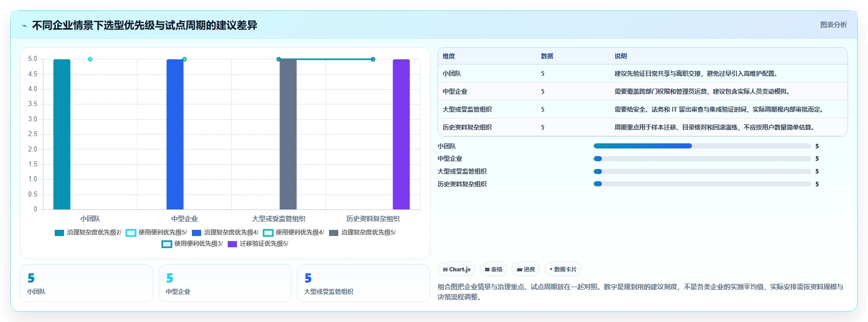
Task: Click the 表格 tag
Action: coord(493,269)
